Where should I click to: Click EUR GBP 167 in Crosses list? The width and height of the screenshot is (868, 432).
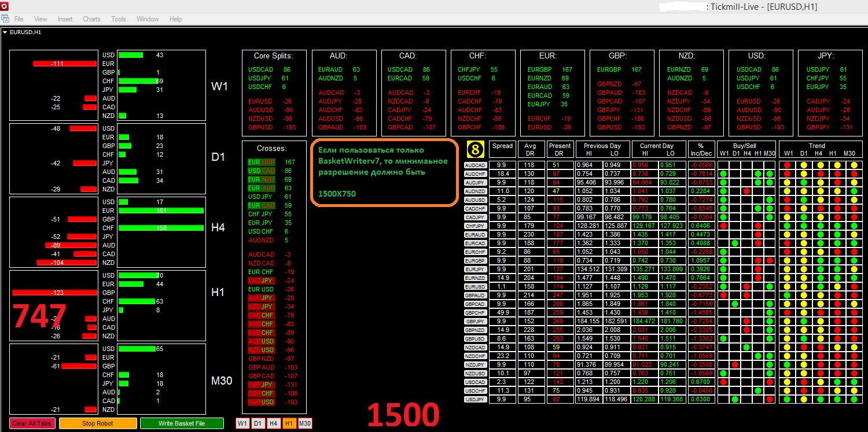pos(271,162)
